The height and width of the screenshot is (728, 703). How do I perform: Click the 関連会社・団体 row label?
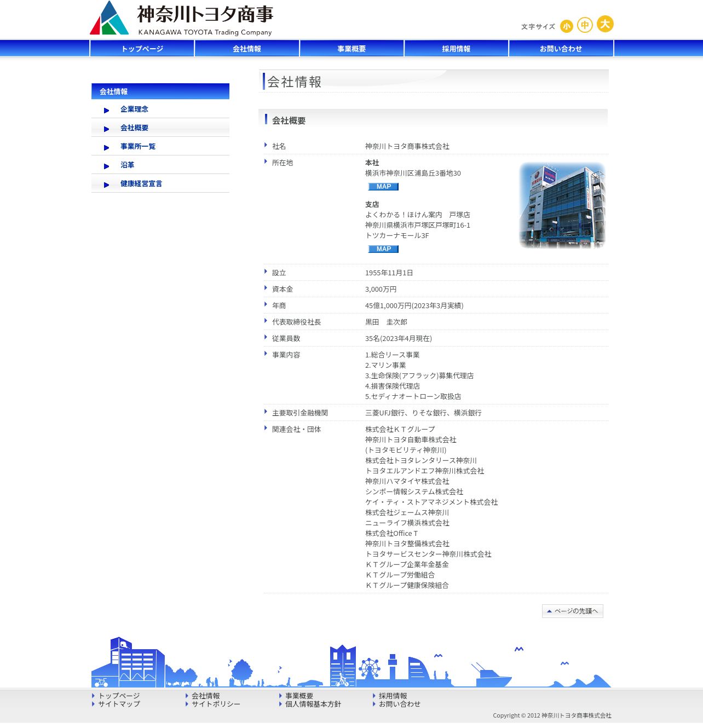296,430
